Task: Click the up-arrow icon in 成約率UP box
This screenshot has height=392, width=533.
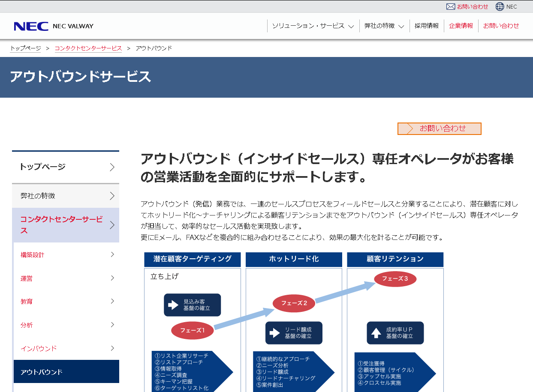Action: 376,333
